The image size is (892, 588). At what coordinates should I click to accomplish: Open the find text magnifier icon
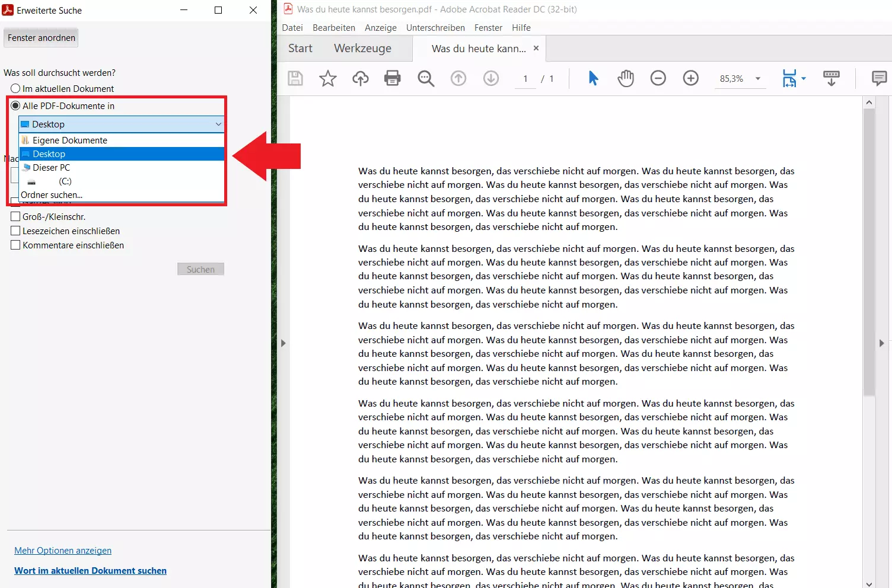pos(426,78)
